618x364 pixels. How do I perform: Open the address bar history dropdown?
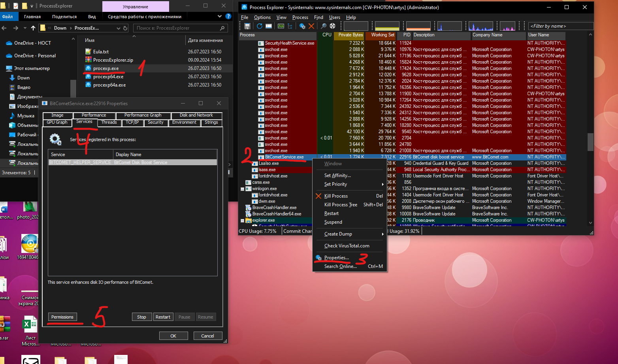click(x=118, y=28)
